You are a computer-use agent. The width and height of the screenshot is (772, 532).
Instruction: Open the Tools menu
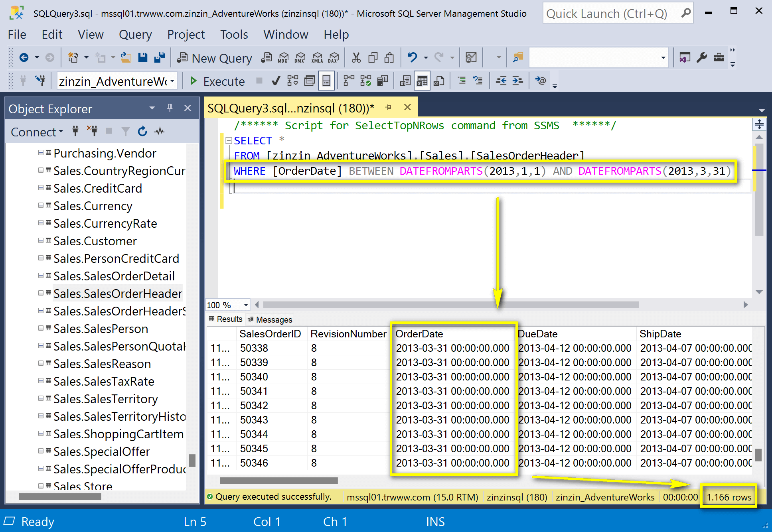(234, 35)
